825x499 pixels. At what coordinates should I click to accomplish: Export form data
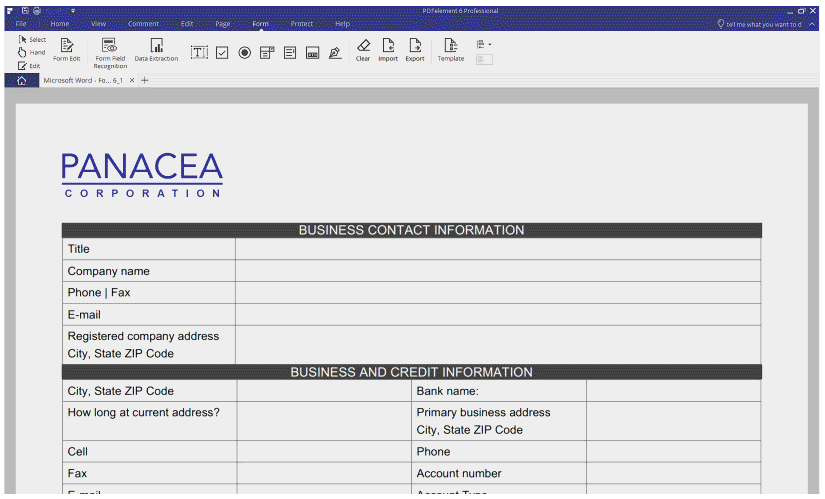point(415,50)
